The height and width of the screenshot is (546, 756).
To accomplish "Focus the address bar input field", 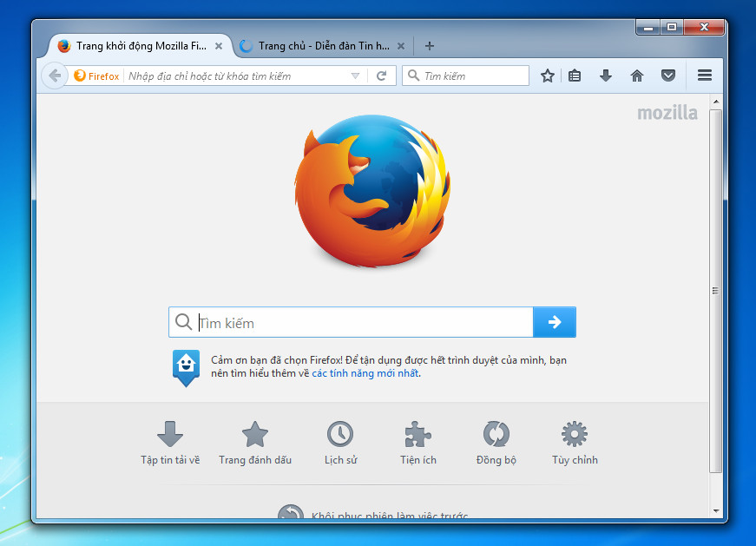I will 238,76.
